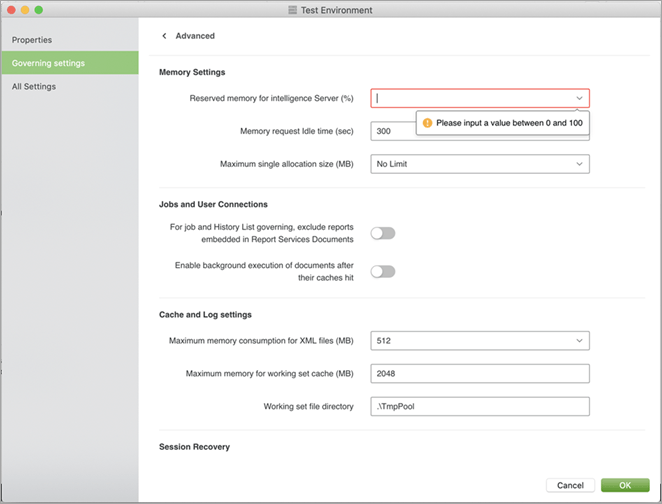Click the OK button
This screenshot has width=662, height=504.
pyautogui.click(x=625, y=485)
